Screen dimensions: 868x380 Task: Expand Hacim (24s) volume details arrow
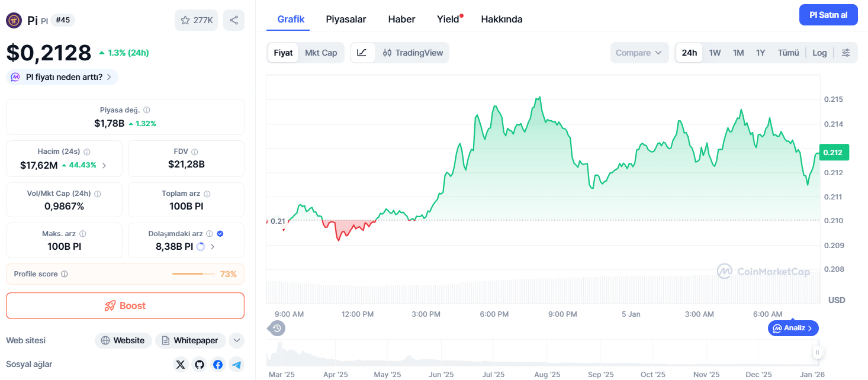pyautogui.click(x=104, y=165)
